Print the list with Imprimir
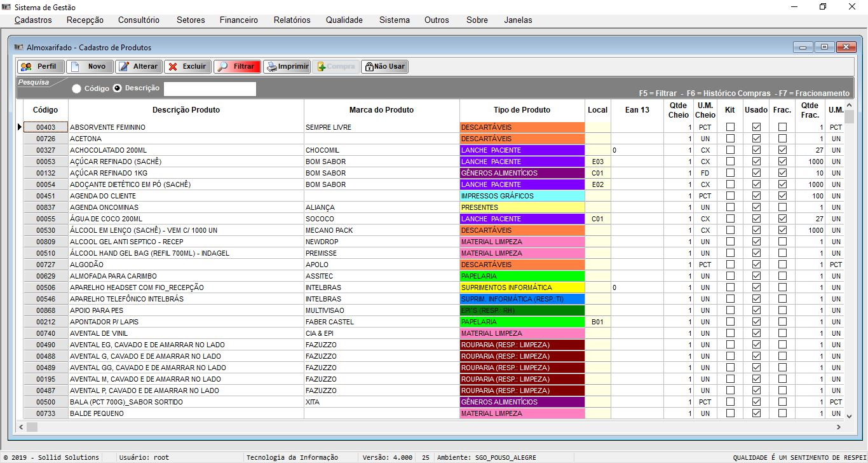Screen dimensions: 868x463 (x=286, y=66)
